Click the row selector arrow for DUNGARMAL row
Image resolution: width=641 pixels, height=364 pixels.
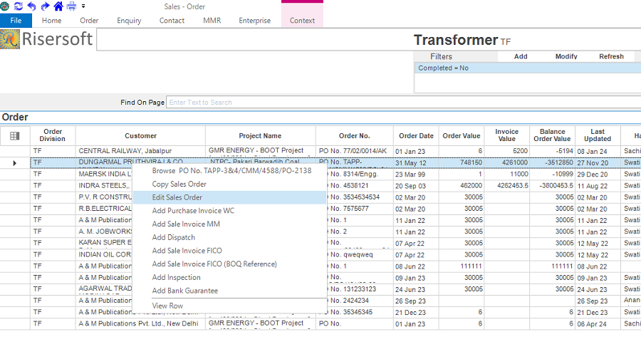point(15,163)
